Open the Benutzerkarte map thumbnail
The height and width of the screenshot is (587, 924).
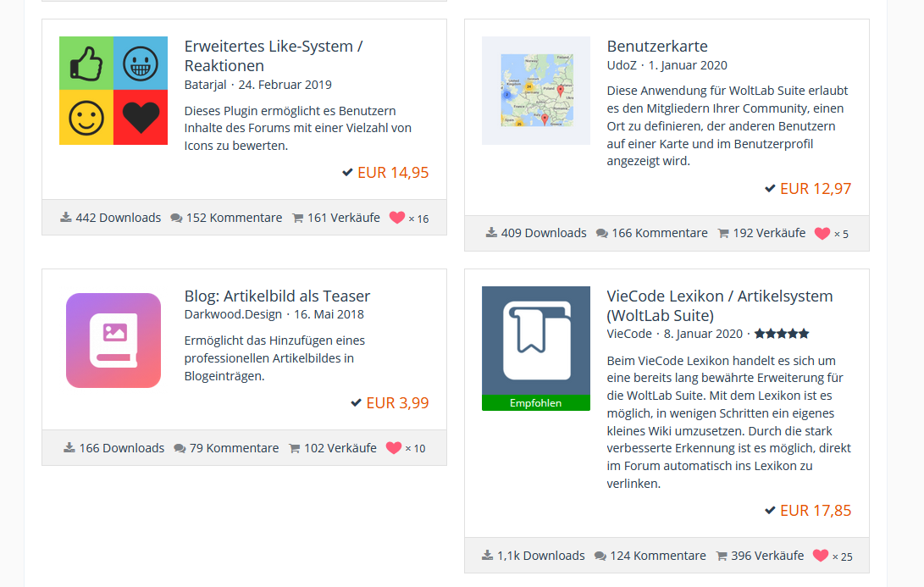click(x=535, y=91)
